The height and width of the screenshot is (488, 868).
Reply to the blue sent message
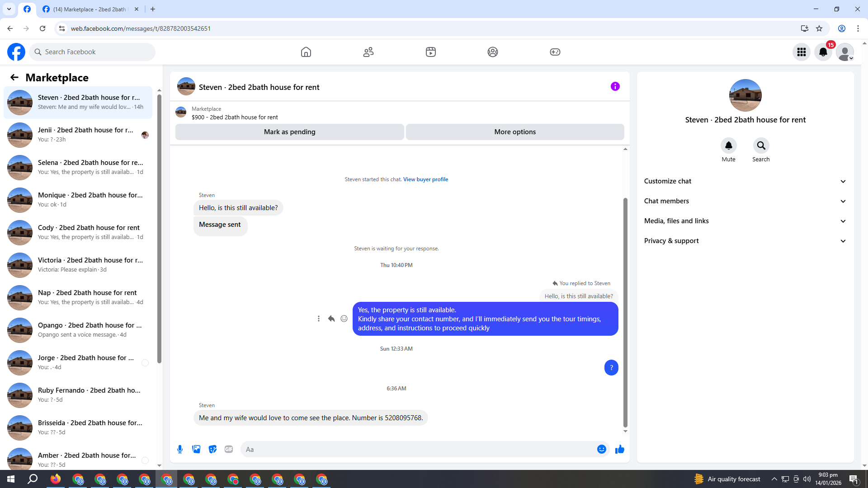pyautogui.click(x=331, y=319)
